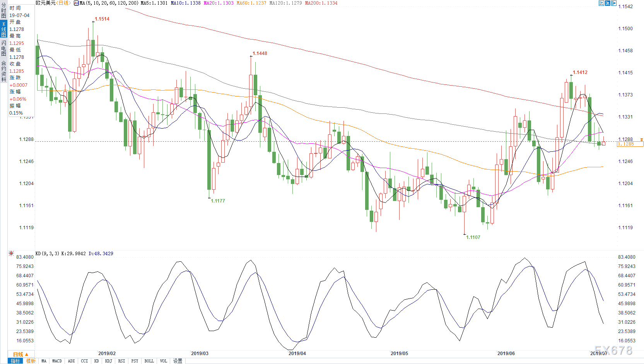Select the 模板 tab at bottom
This screenshot has height=364, width=644.
pyautogui.click(x=31, y=361)
